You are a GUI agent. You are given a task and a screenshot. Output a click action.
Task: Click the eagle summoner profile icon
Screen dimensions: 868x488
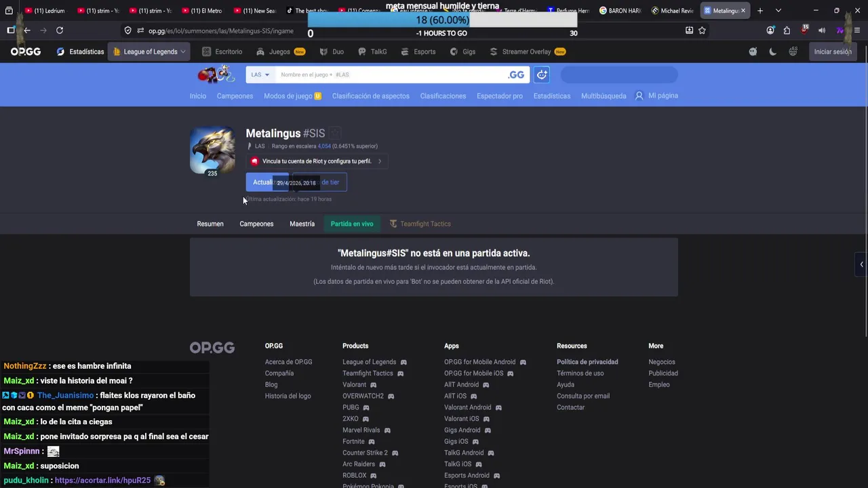(212, 150)
